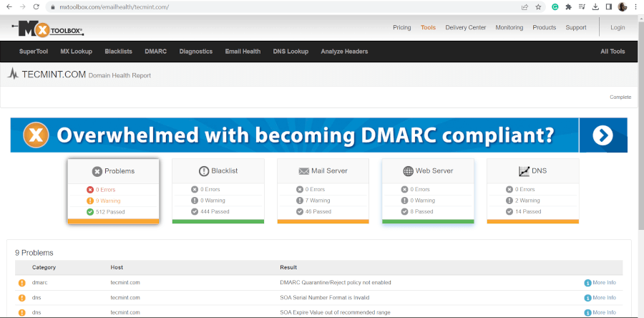Click the warning icon on dmarc row
This screenshot has height=318, width=644.
coord(21,283)
